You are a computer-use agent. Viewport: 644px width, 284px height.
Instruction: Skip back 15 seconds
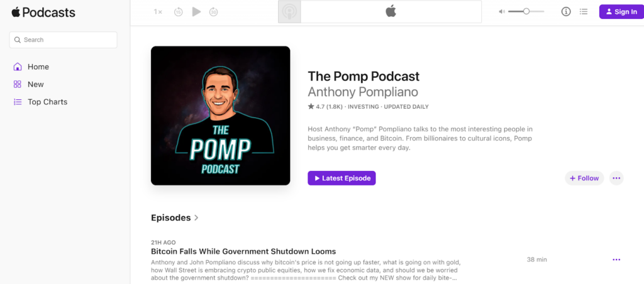pyautogui.click(x=178, y=12)
